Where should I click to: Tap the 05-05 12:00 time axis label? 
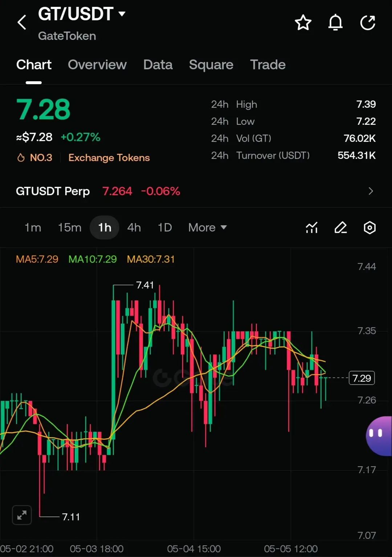tap(291, 549)
